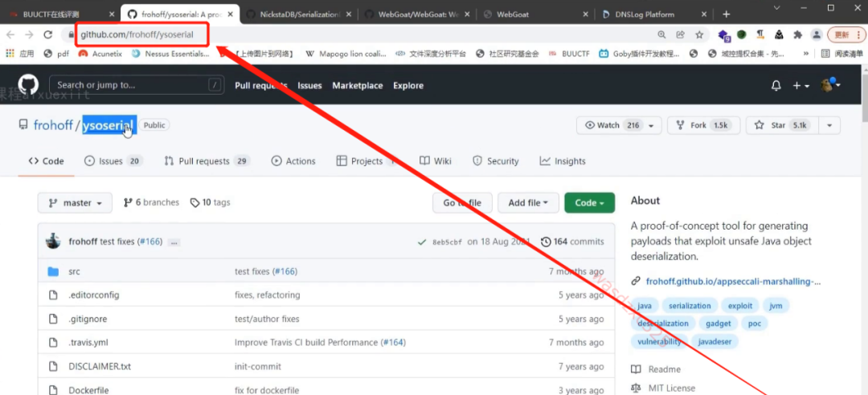Image resolution: width=868 pixels, height=395 pixels.
Task: Reload the page with refresh icon
Action: (48, 35)
